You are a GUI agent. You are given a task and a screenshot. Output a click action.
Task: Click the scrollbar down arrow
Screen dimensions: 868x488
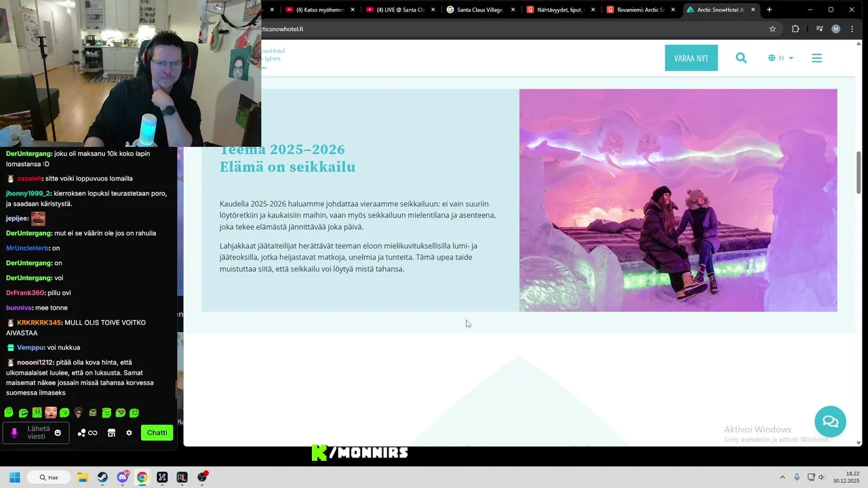tap(859, 443)
